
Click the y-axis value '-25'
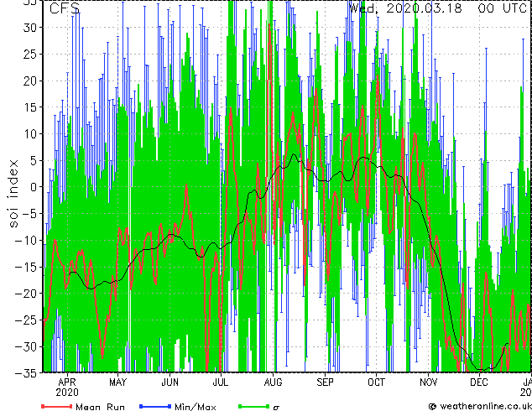click(x=27, y=320)
